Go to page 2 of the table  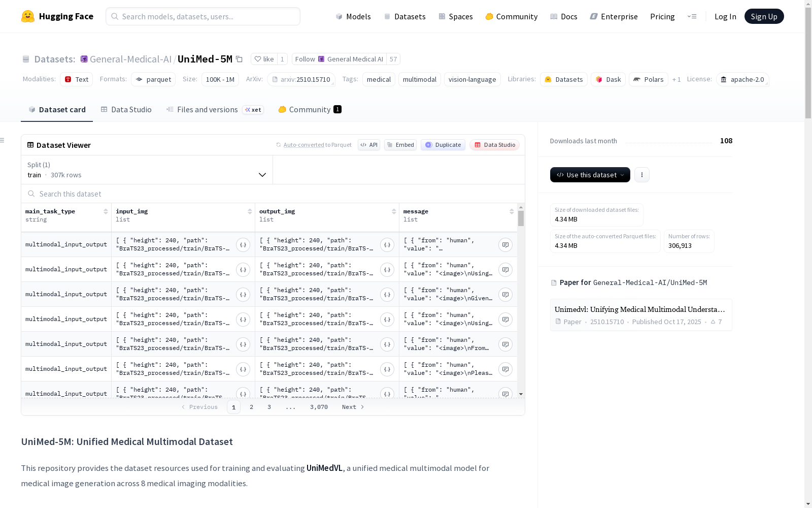251,407
